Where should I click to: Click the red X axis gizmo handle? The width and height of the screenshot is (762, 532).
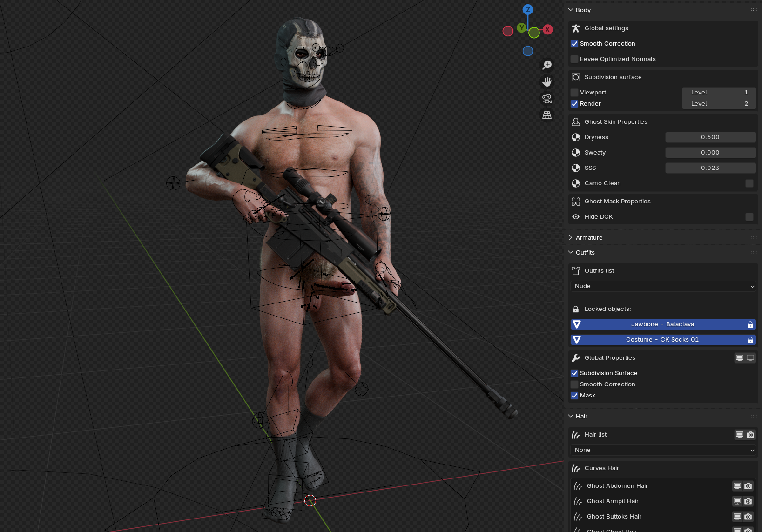tap(548, 30)
